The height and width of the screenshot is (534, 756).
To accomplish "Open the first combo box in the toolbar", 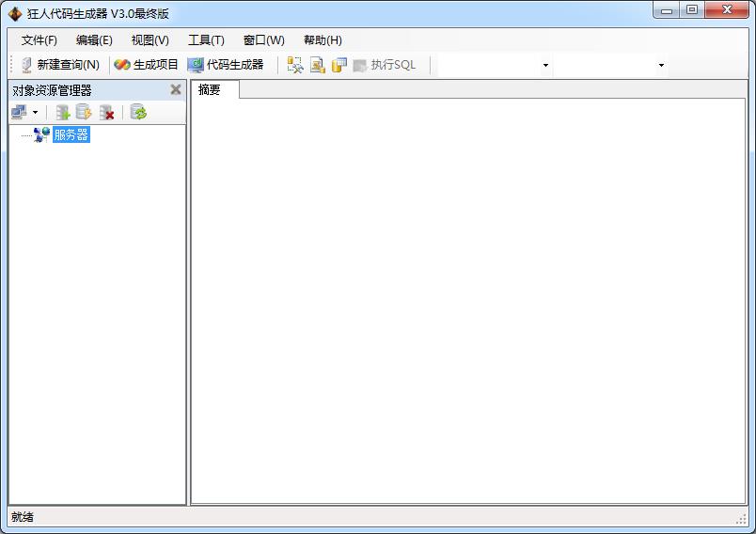I will click(545, 66).
